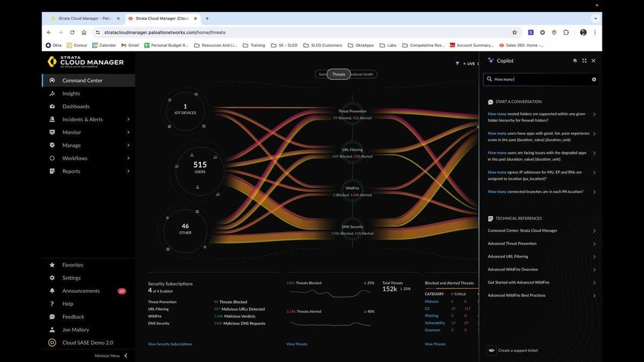This screenshot has height=362, width=644.
Task: Click the Workflows sidebar icon
Action: coord(52,158)
